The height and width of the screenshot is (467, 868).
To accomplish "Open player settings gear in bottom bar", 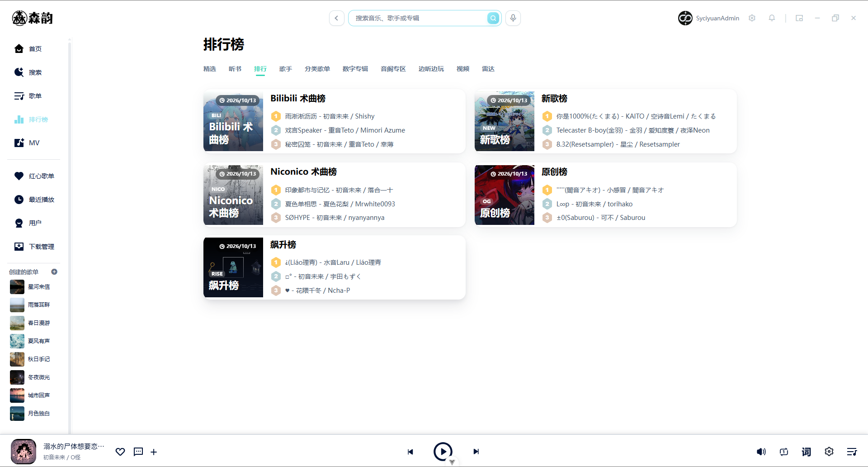I will click(829, 452).
